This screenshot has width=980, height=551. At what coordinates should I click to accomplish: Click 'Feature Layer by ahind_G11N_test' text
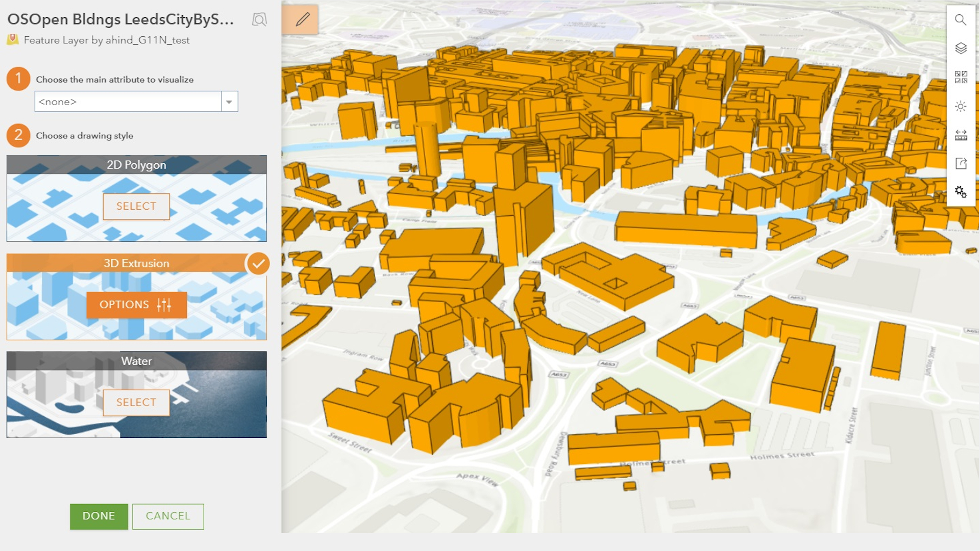tap(107, 40)
